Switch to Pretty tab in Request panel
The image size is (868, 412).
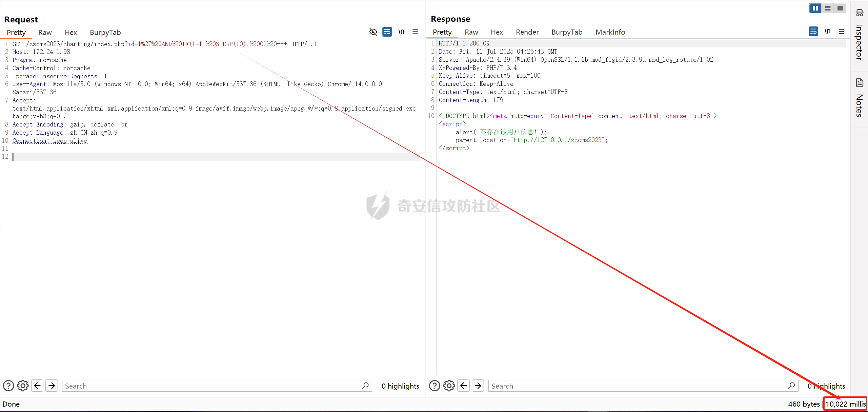(x=16, y=33)
